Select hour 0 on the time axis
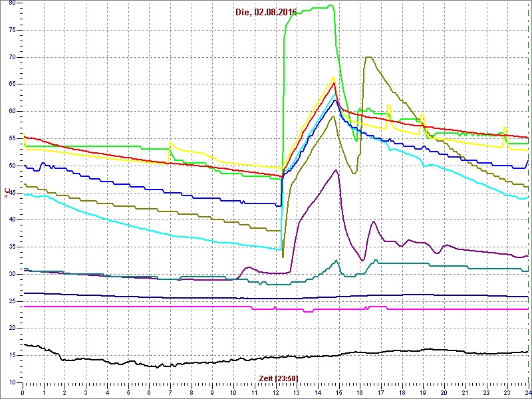This screenshot has width=532, height=399. coord(23,392)
